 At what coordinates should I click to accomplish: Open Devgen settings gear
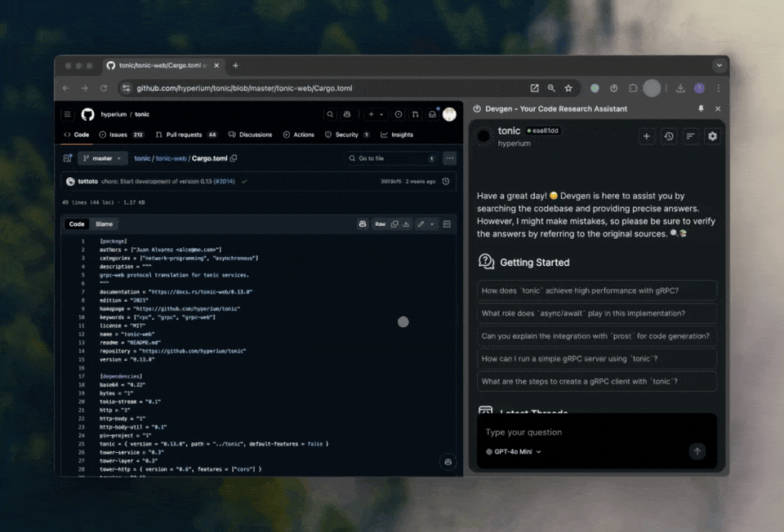712,136
